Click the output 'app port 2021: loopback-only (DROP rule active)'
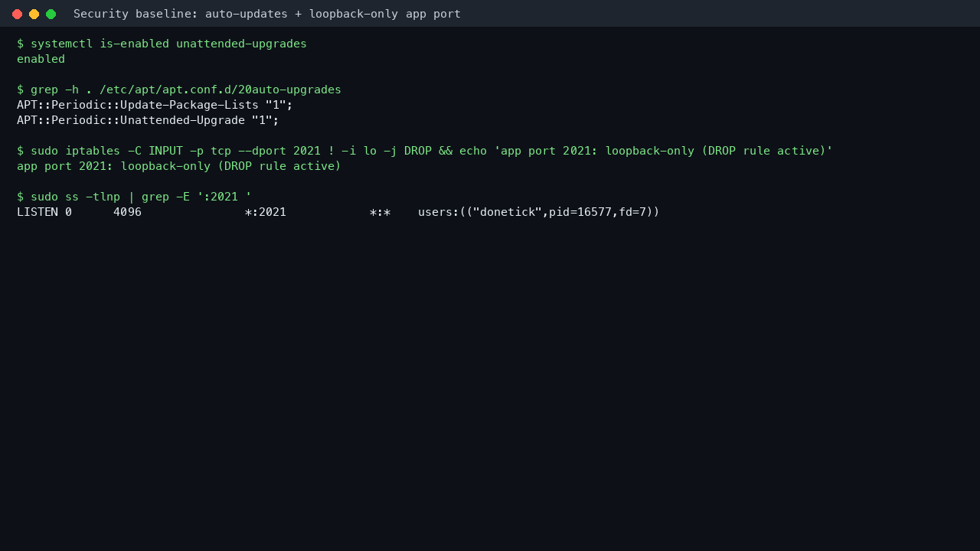This screenshot has height=551, width=980. [x=179, y=166]
